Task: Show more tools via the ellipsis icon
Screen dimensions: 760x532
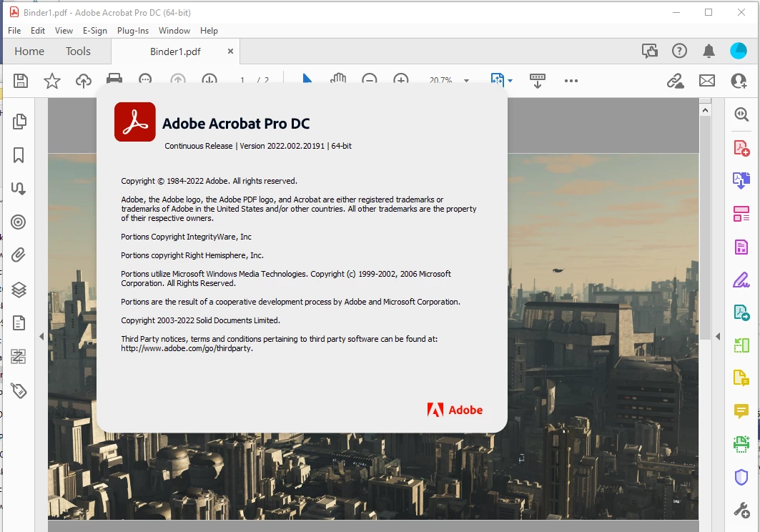Action: 571,81
